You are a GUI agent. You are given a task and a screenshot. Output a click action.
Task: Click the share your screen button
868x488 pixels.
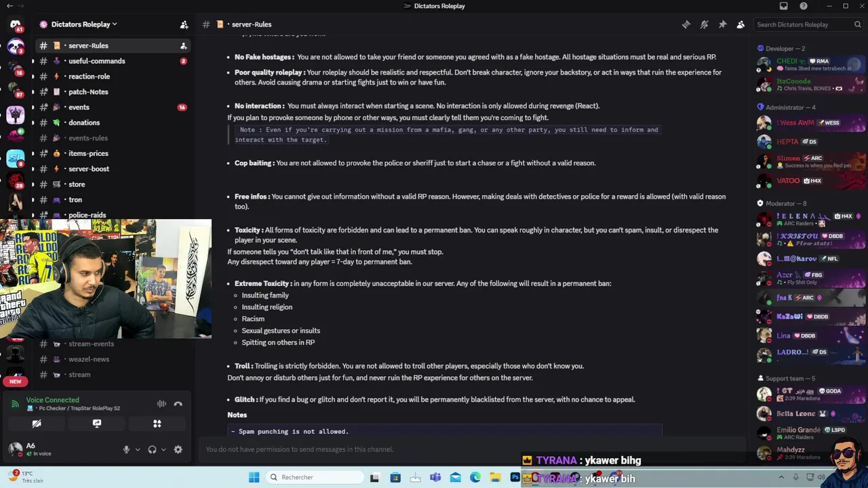coord(97,424)
